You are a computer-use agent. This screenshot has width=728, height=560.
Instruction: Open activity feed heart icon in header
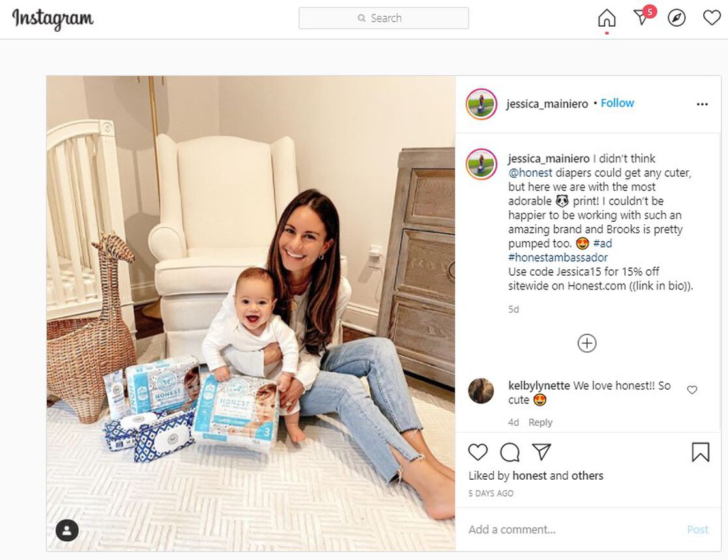coord(711,18)
